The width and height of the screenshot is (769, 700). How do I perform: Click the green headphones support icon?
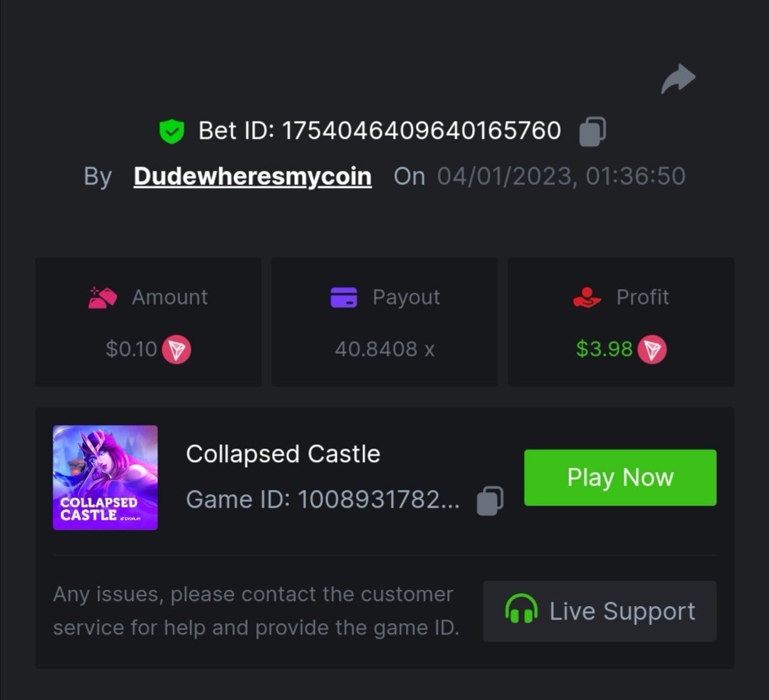coord(521,611)
